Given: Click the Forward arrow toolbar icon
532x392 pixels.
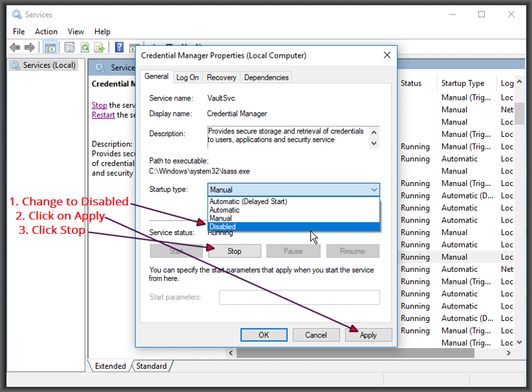Looking at the screenshot, I should click(x=29, y=47).
